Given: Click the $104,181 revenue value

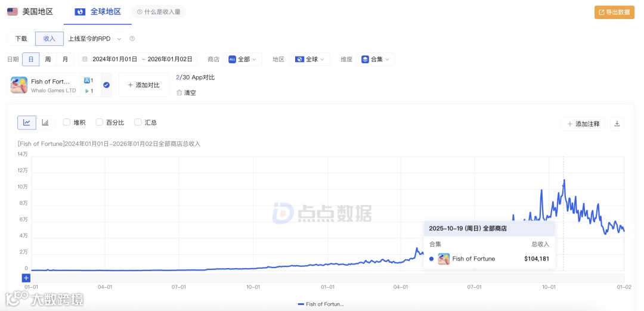Looking at the screenshot, I should click(537, 259).
